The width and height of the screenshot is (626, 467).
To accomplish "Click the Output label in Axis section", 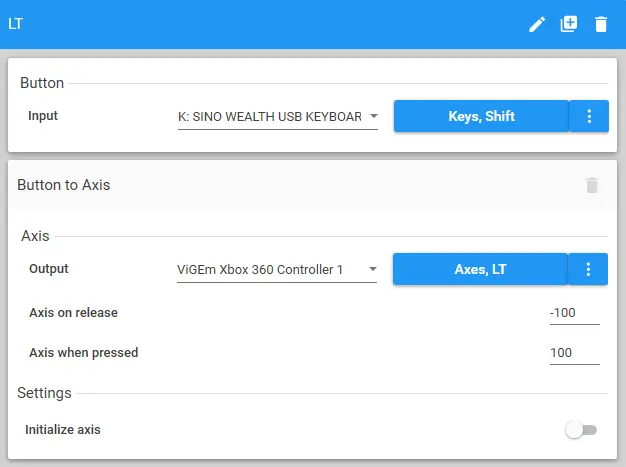I will 49,269.
